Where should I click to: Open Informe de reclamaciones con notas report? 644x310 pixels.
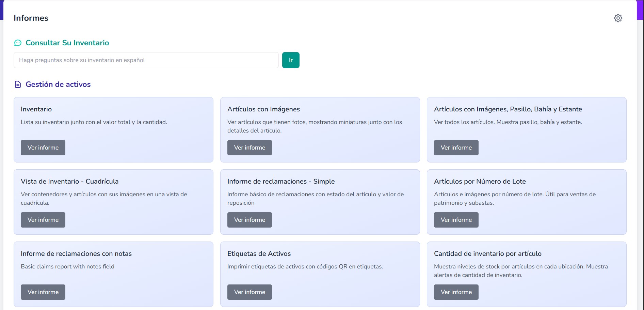coord(43,292)
